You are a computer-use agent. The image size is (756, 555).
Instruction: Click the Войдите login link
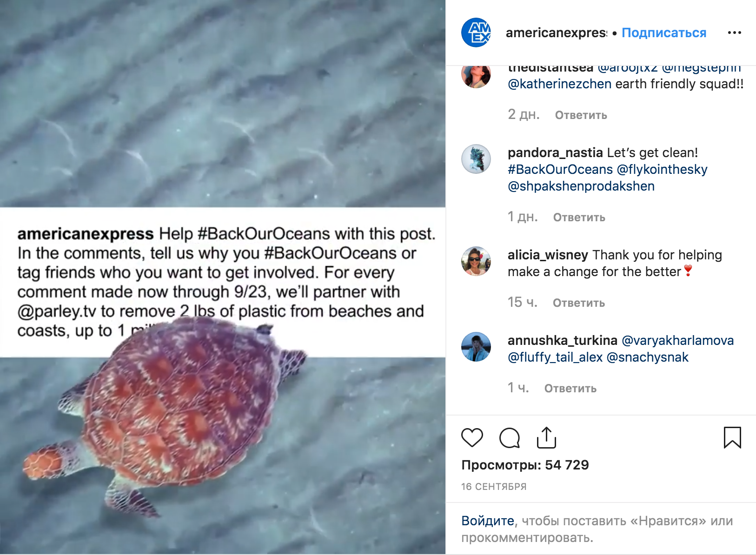(x=487, y=521)
